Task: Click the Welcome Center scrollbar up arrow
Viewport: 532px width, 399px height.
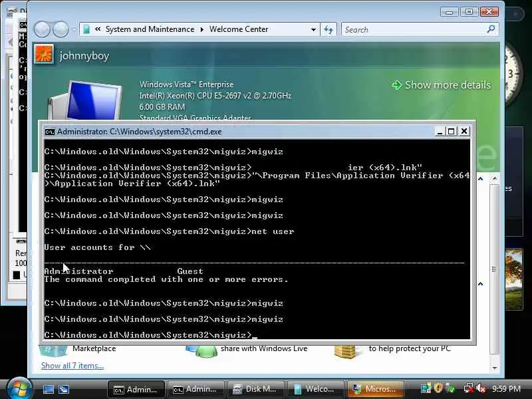Action: [495, 178]
